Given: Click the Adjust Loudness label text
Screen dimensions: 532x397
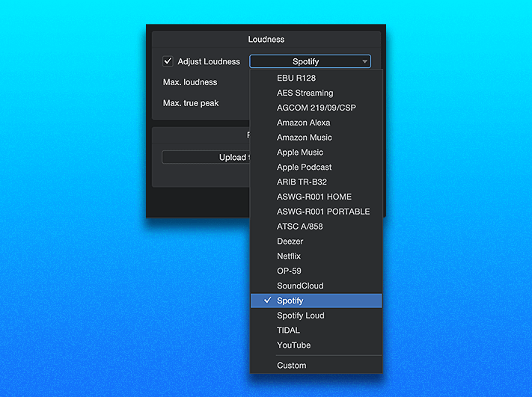Looking at the screenshot, I should click(x=209, y=62).
